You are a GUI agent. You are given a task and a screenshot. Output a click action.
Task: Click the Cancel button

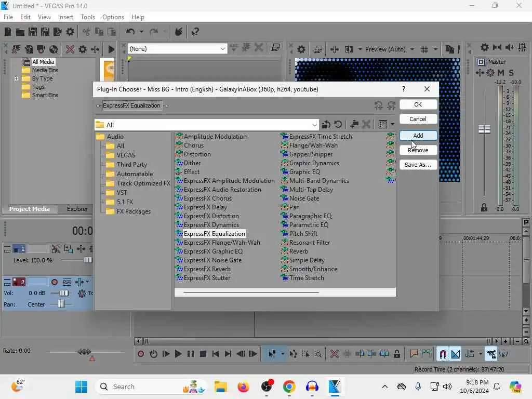tap(418, 119)
